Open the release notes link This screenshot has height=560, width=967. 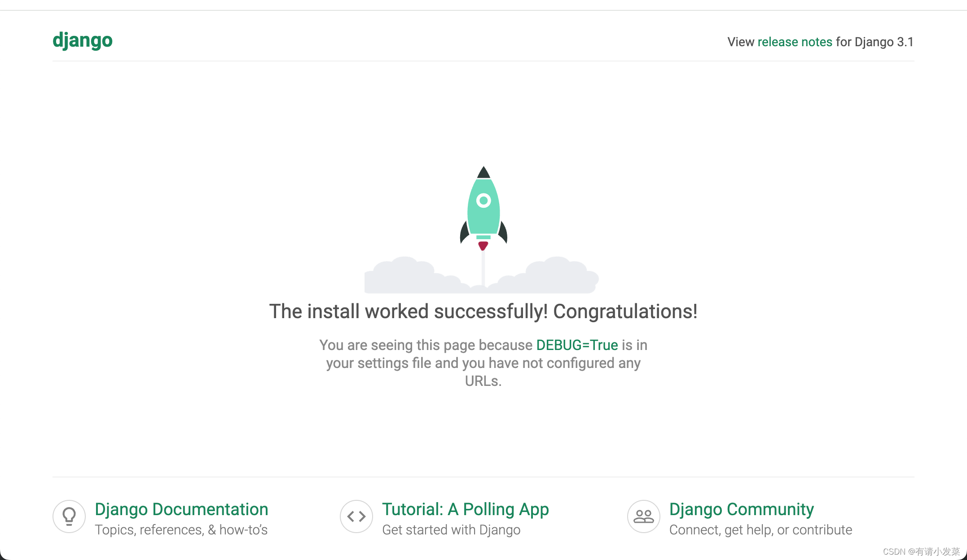click(x=795, y=42)
